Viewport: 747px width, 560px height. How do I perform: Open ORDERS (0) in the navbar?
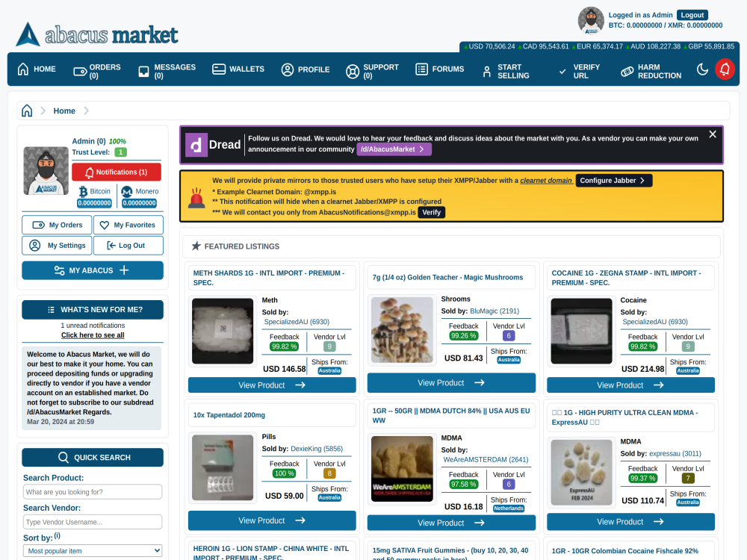point(97,72)
